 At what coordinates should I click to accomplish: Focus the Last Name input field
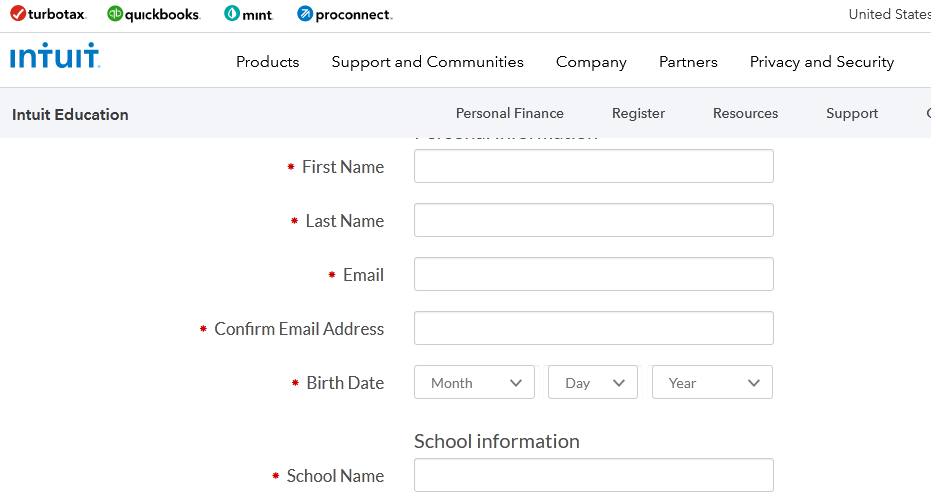pyautogui.click(x=593, y=220)
